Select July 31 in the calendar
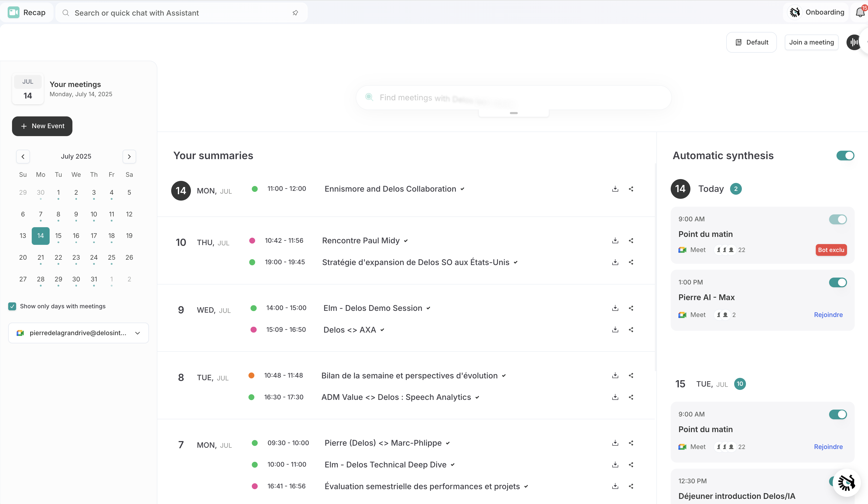Viewport: 868px width, 504px height. (94, 279)
